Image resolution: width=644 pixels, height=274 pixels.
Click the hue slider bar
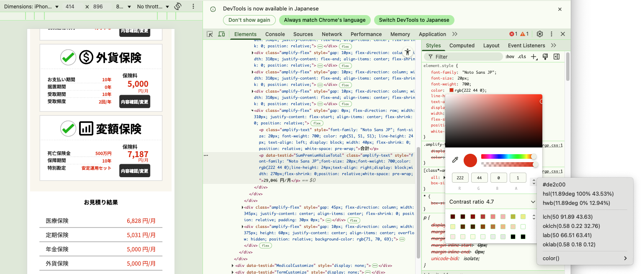[508, 156]
